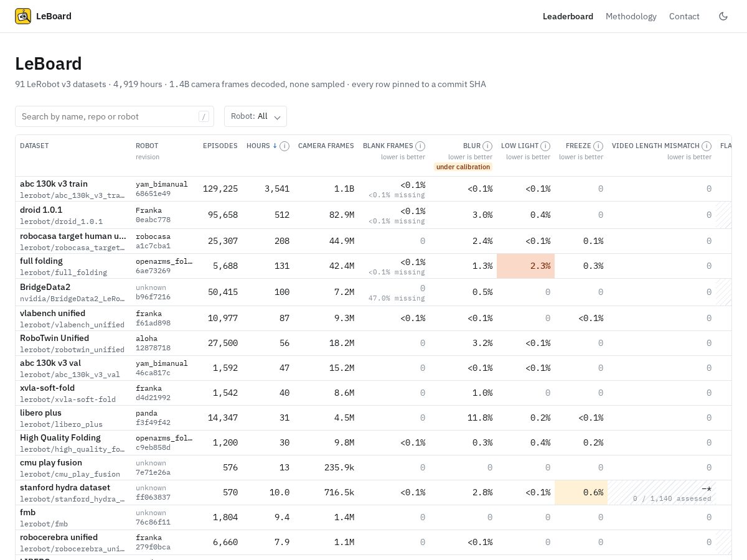This screenshot has width=747, height=560.
Task: Open BridgeData2 dataset
Action: [45, 287]
